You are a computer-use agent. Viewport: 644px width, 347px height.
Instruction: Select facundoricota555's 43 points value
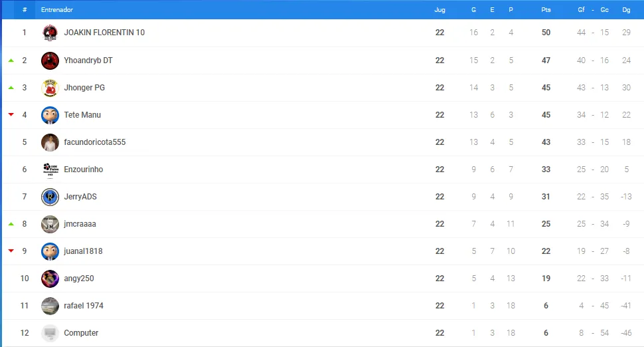pos(546,142)
